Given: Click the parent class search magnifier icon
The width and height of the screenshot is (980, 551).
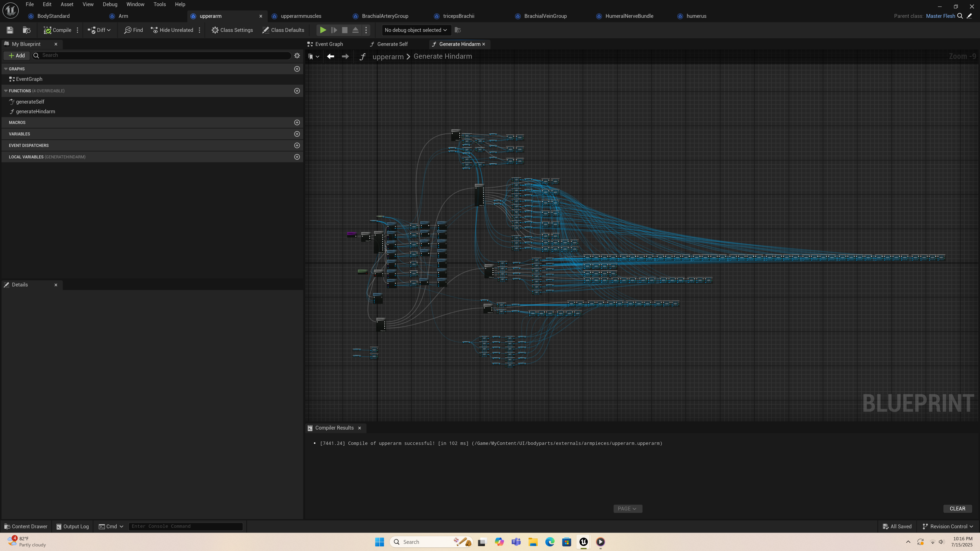Looking at the screenshot, I should coord(960,16).
